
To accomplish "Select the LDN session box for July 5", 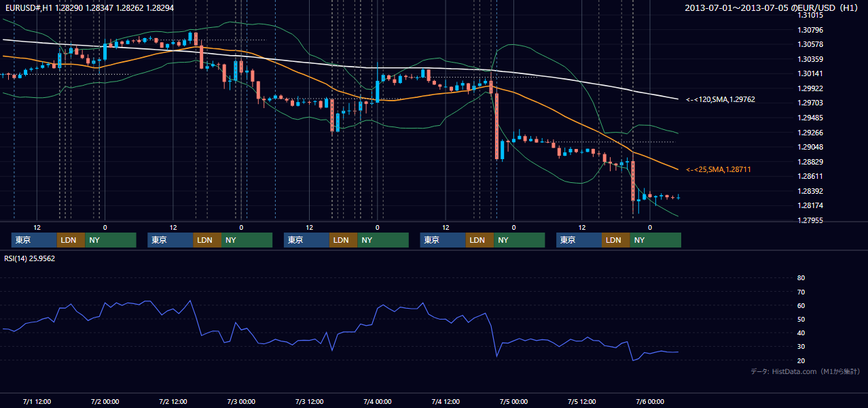I will tap(615, 240).
